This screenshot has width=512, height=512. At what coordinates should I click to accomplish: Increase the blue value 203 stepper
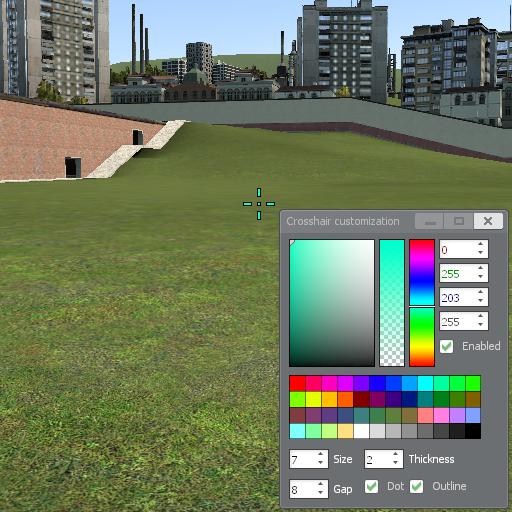point(480,292)
